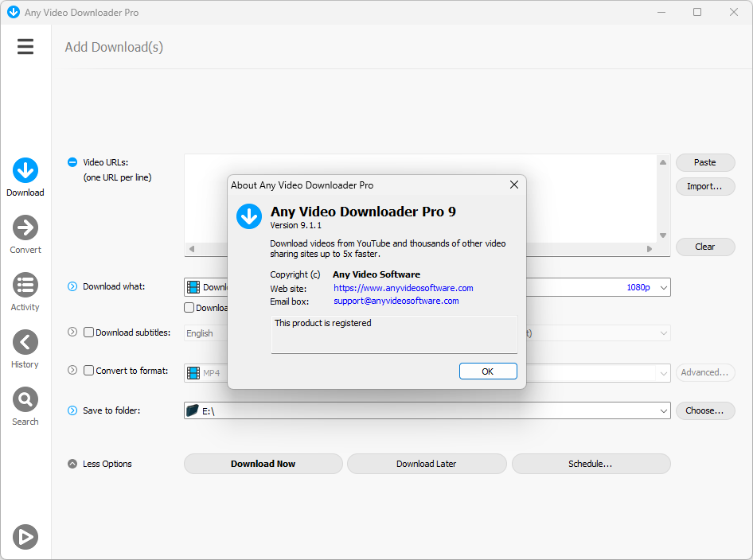Open the subtitle language dropdown arrow
The height and width of the screenshot is (560, 753).
tap(663, 333)
